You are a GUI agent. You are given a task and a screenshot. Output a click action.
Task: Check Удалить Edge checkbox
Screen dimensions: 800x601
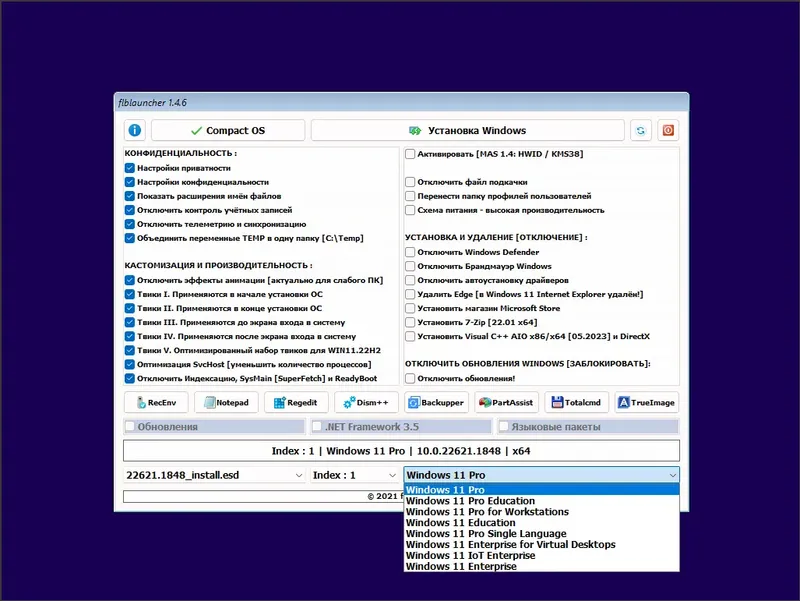(x=410, y=294)
